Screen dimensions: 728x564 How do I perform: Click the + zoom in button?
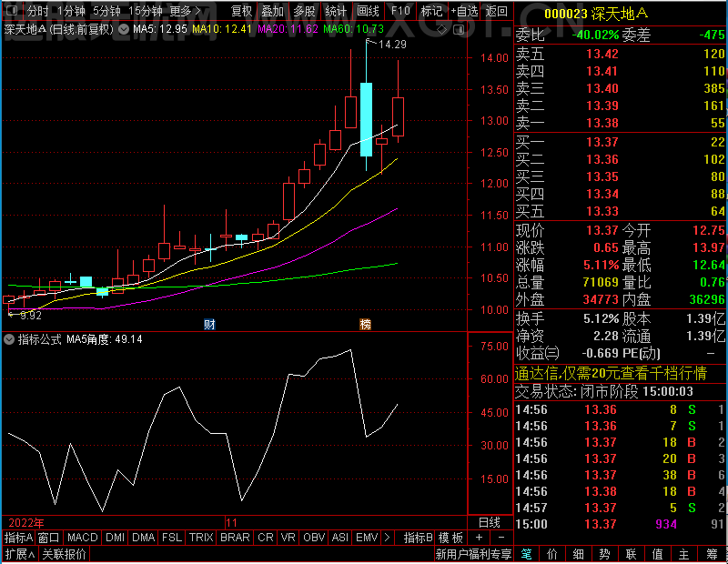480,538
